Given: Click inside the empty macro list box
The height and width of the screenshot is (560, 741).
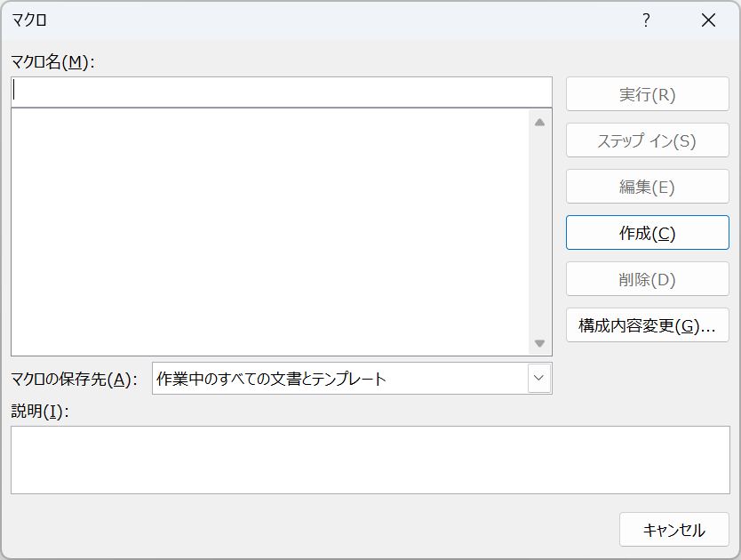Looking at the screenshot, I should click(267, 231).
